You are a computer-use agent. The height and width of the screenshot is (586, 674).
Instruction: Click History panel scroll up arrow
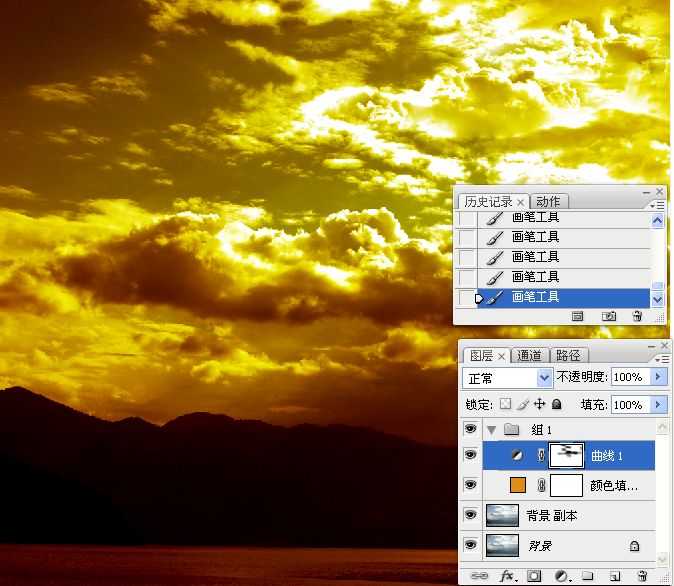657,221
